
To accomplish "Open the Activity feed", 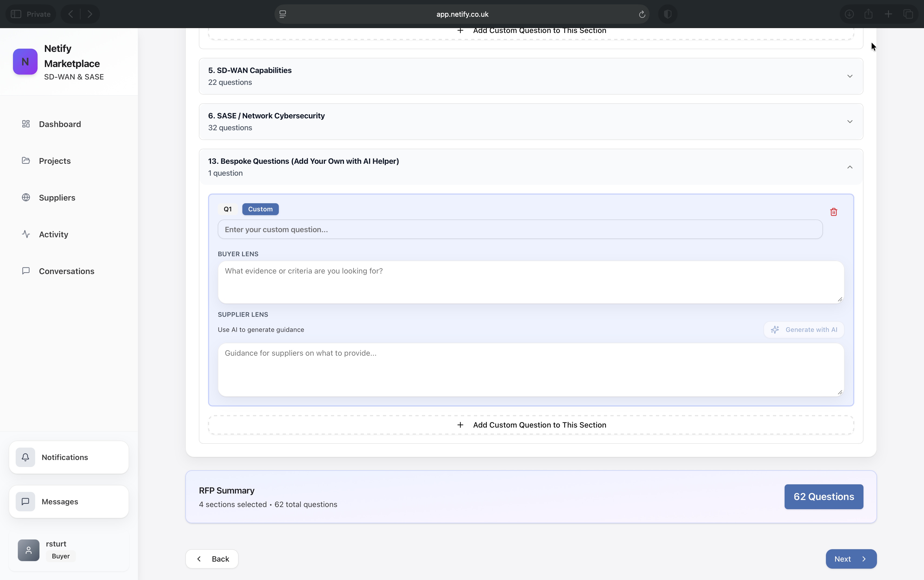I will tap(53, 234).
